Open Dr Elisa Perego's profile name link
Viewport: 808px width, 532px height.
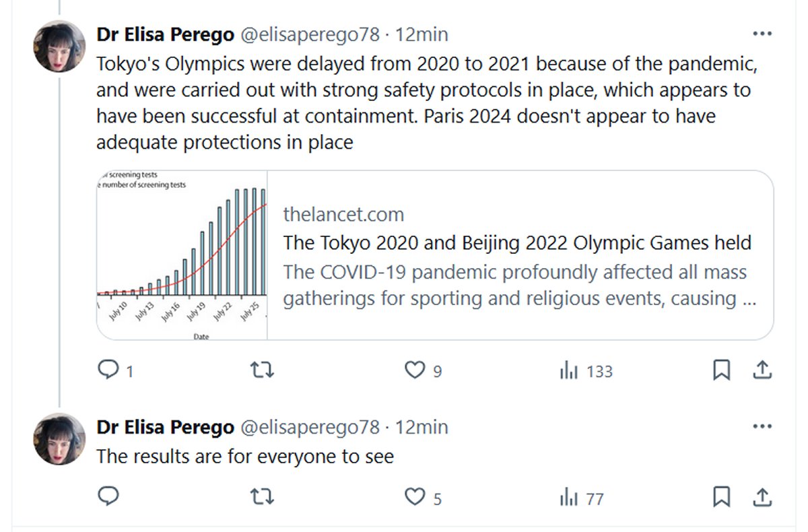pos(165,34)
